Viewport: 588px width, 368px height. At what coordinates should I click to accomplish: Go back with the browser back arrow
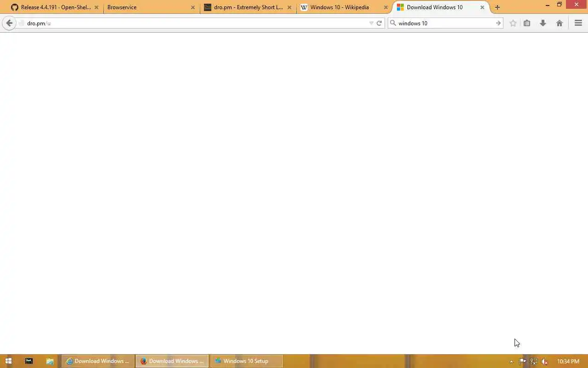[x=9, y=23]
